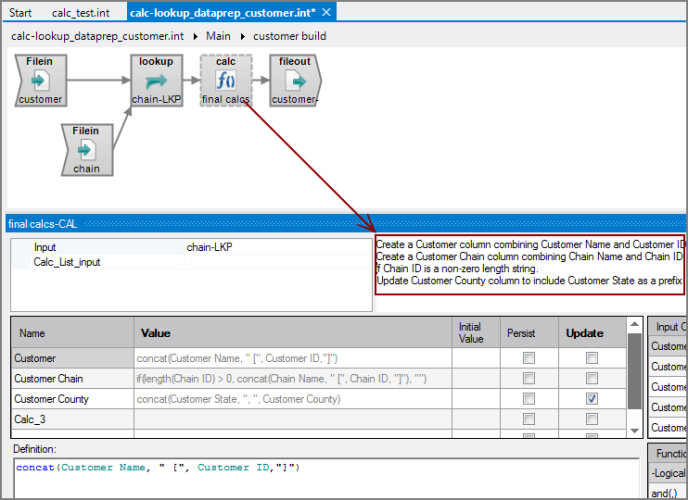Select the Filein chain node icon
The width and height of the screenshot is (688, 500).
[x=86, y=149]
